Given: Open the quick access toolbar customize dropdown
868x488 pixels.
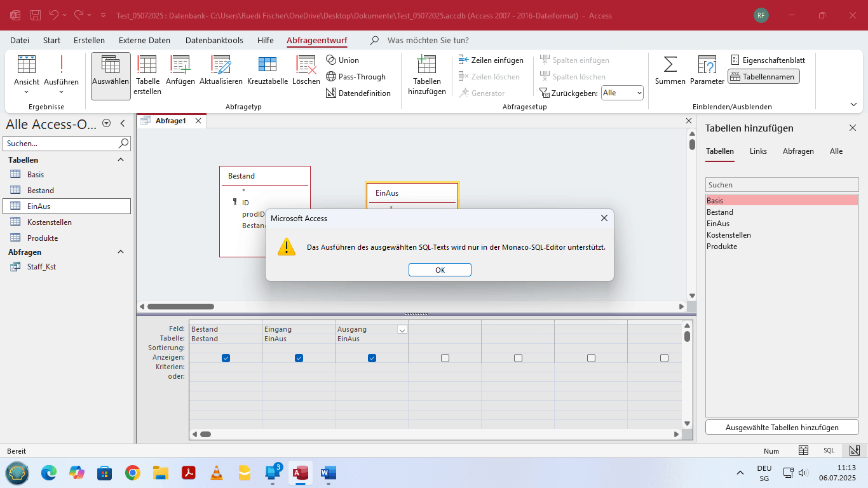Looking at the screenshot, I should point(104,15).
